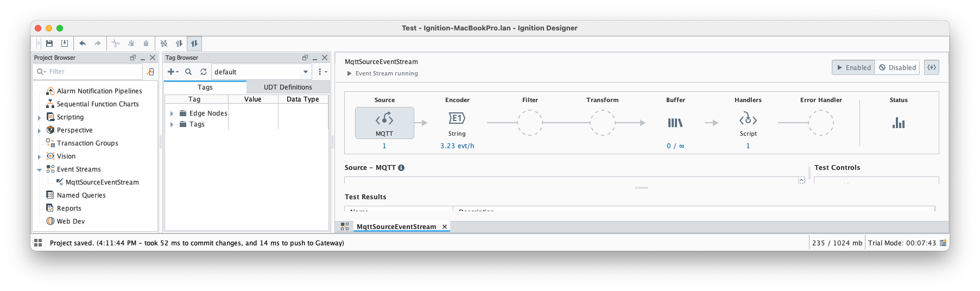This screenshot has width=980, height=291.
Task: Click the Paste clipboard icon
Action: pyautogui.click(x=146, y=43)
